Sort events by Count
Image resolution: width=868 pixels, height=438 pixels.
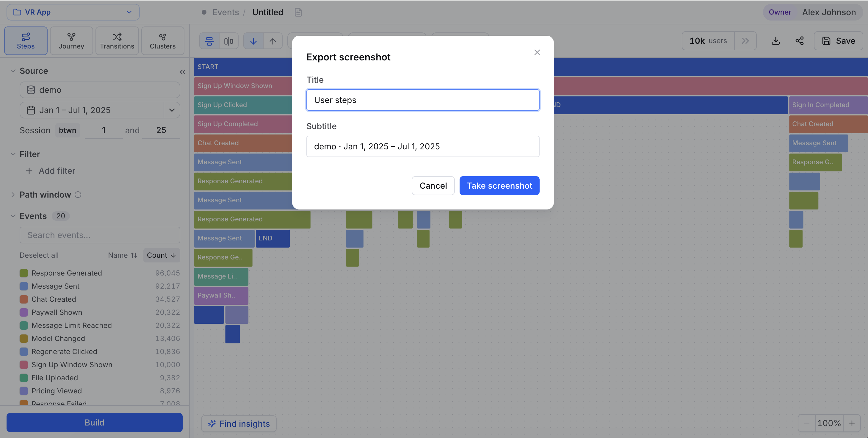coord(162,255)
